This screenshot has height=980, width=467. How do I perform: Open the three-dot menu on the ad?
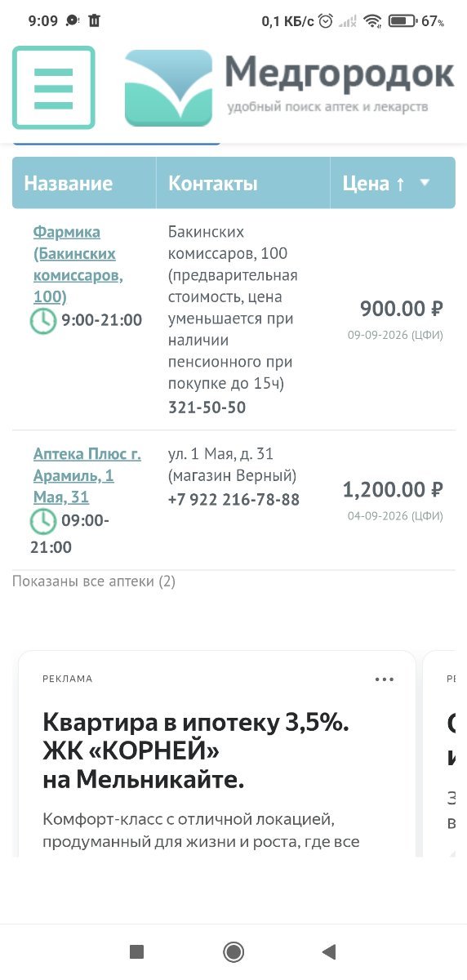(x=385, y=679)
